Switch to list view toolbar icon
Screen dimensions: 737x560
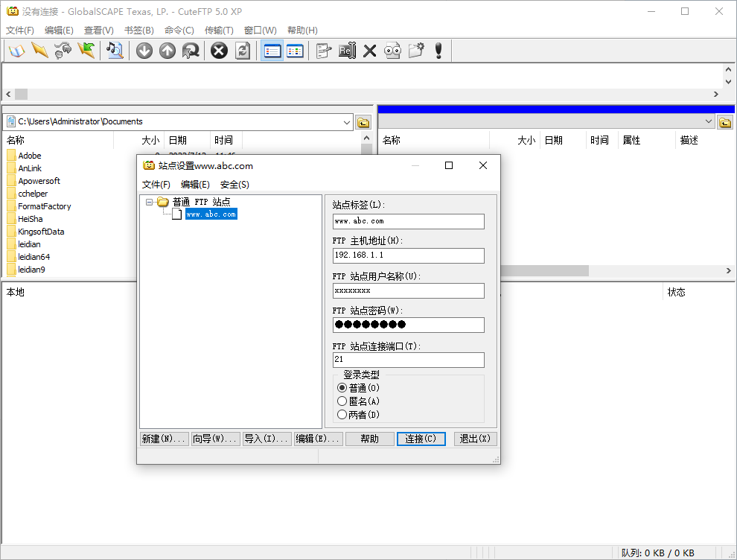click(272, 51)
